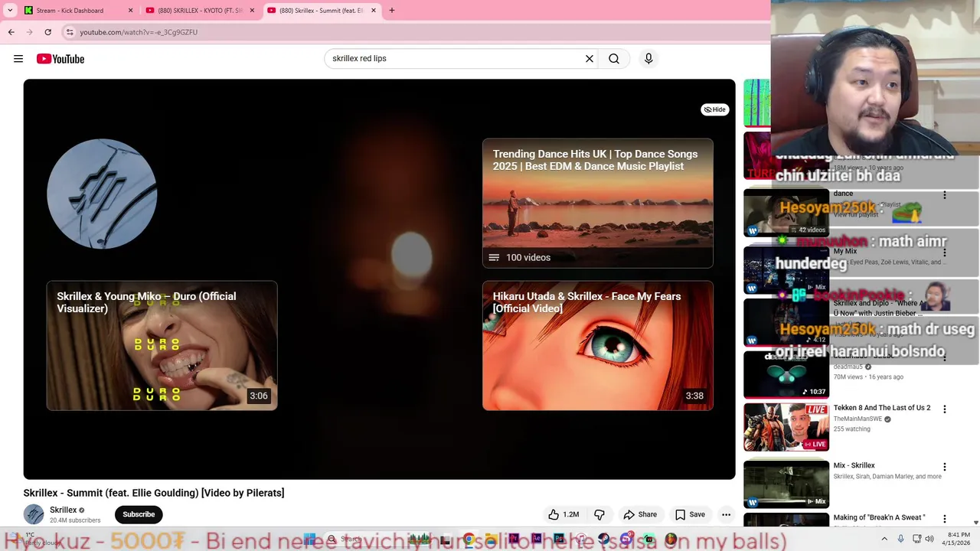This screenshot has height=551, width=980.
Task: Like the video with the thumbs-up button
Action: [x=563, y=514]
